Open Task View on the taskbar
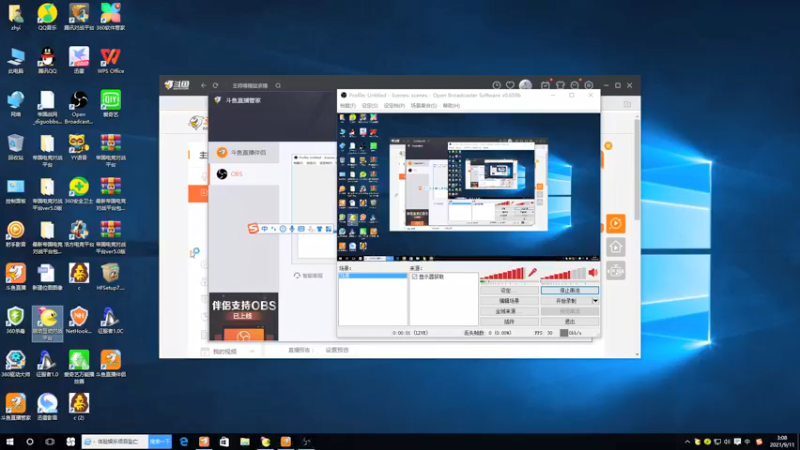This screenshot has width=800, height=450. (50, 442)
